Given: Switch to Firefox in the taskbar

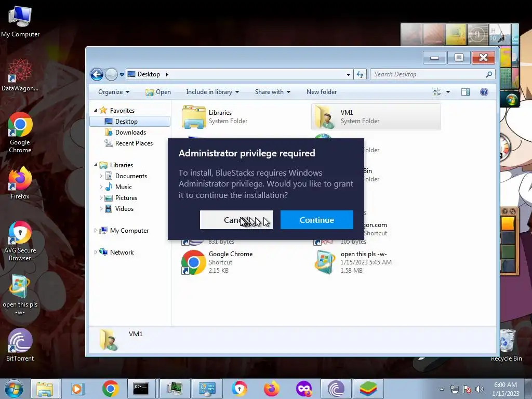Looking at the screenshot, I should (271, 389).
